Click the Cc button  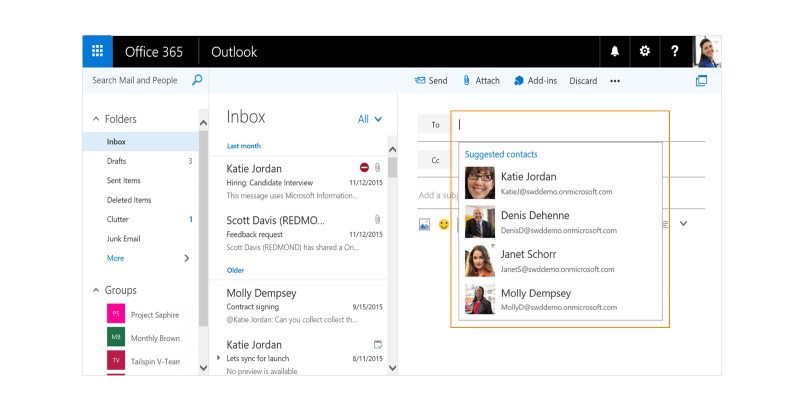point(435,160)
